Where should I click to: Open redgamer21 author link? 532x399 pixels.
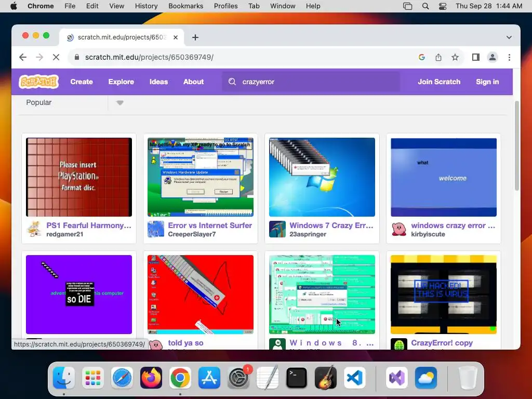(65, 234)
